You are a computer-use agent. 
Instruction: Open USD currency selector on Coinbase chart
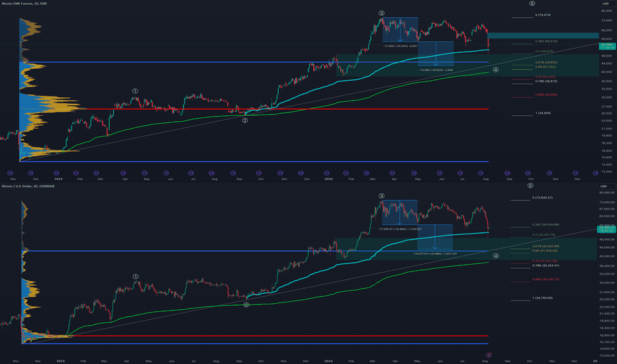603,186
